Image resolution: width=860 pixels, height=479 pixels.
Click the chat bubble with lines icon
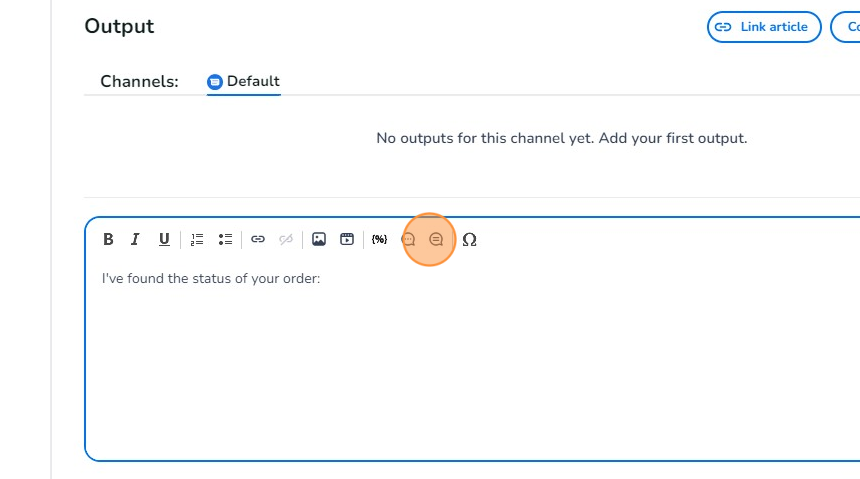click(436, 239)
